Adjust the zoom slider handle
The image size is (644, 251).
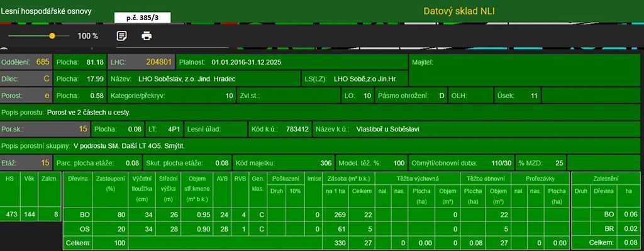point(52,36)
